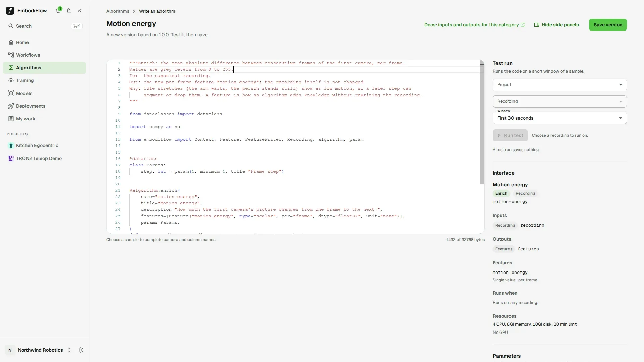Click the 1432 of 32768 bytes counter
Viewport: 644px width, 362px height.
point(465,240)
